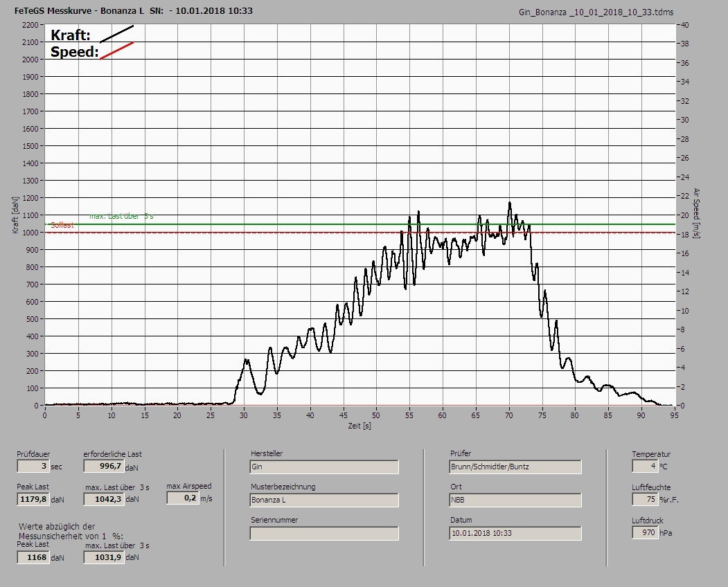Image resolution: width=728 pixels, height=587 pixels.
Task: Click the 70 tick on the Zeit axis
Action: coord(509,415)
